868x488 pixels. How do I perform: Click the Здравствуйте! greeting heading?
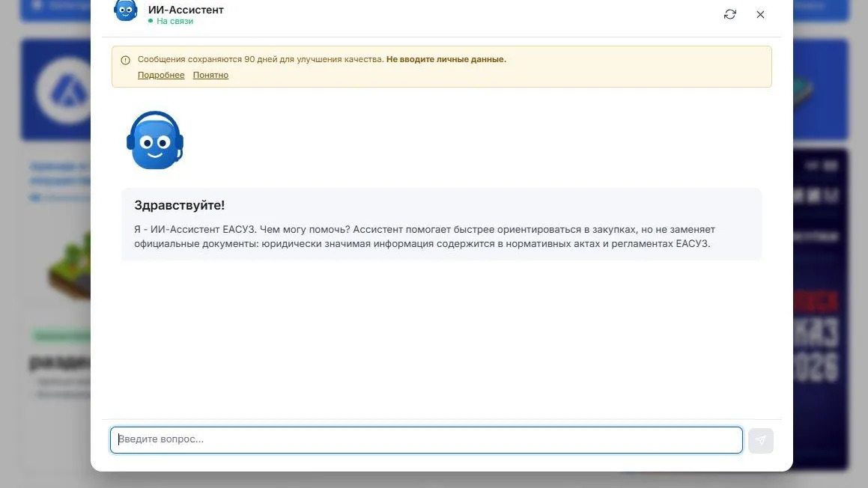click(179, 205)
